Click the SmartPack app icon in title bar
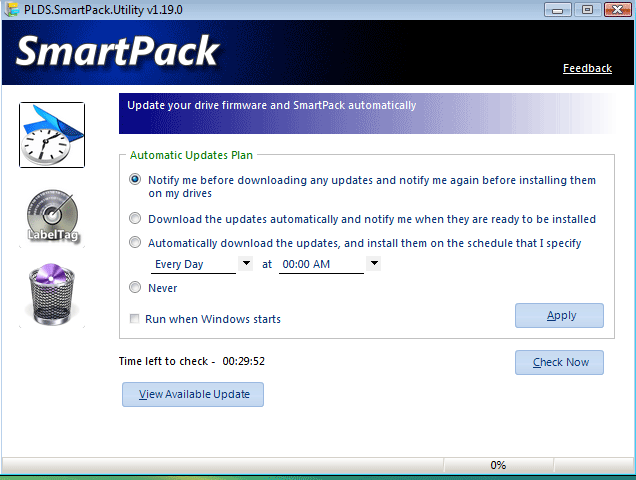 pyautogui.click(x=11, y=9)
